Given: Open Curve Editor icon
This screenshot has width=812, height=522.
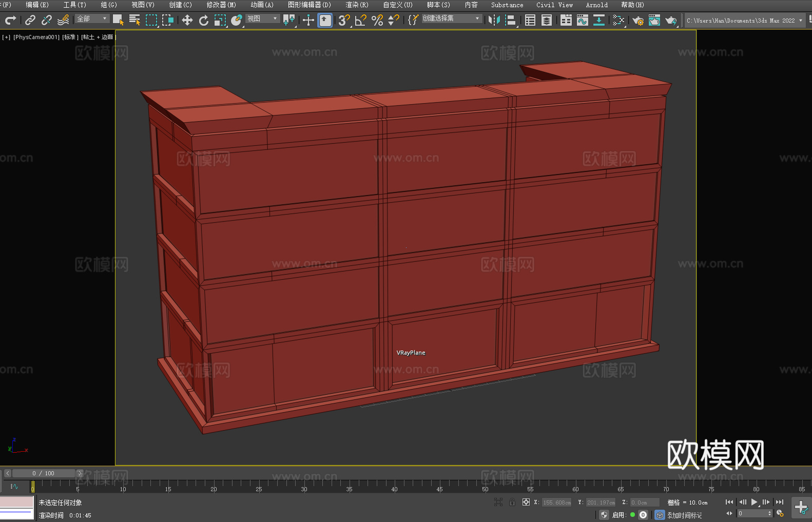Looking at the screenshot, I should [583, 20].
